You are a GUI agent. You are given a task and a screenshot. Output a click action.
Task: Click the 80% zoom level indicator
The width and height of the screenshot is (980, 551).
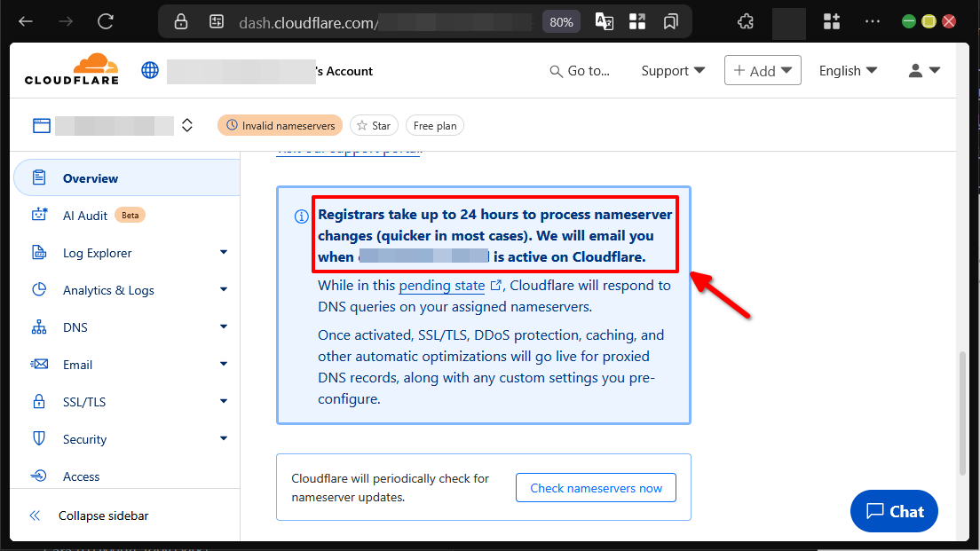561,22
